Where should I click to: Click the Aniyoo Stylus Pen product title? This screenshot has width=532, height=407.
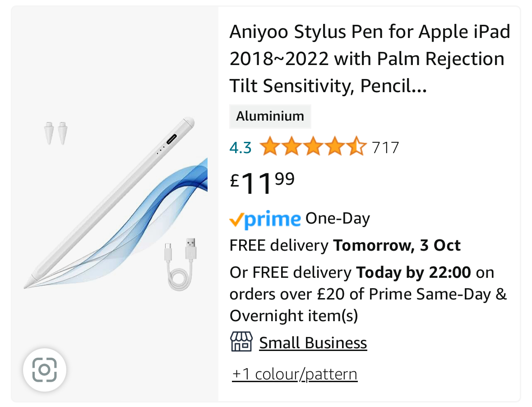370,58
